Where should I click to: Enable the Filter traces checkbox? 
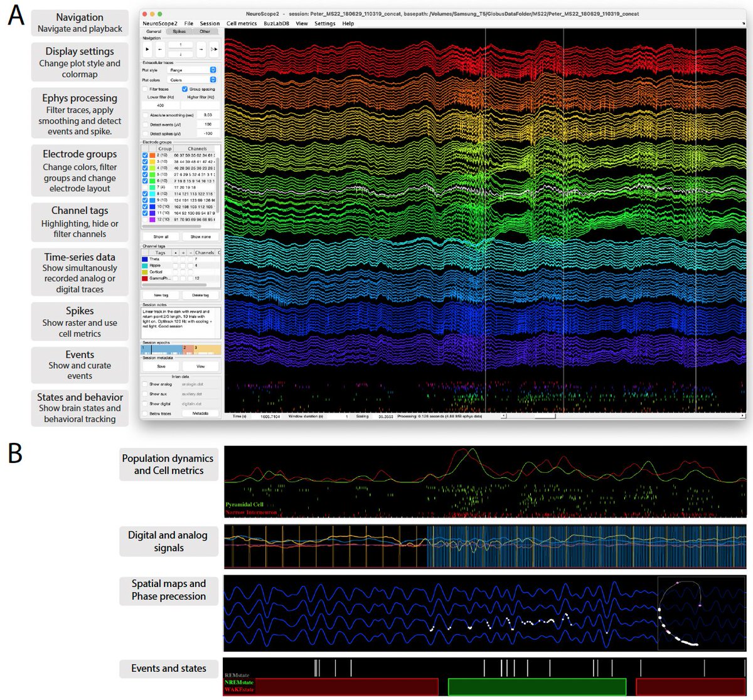pyautogui.click(x=145, y=89)
